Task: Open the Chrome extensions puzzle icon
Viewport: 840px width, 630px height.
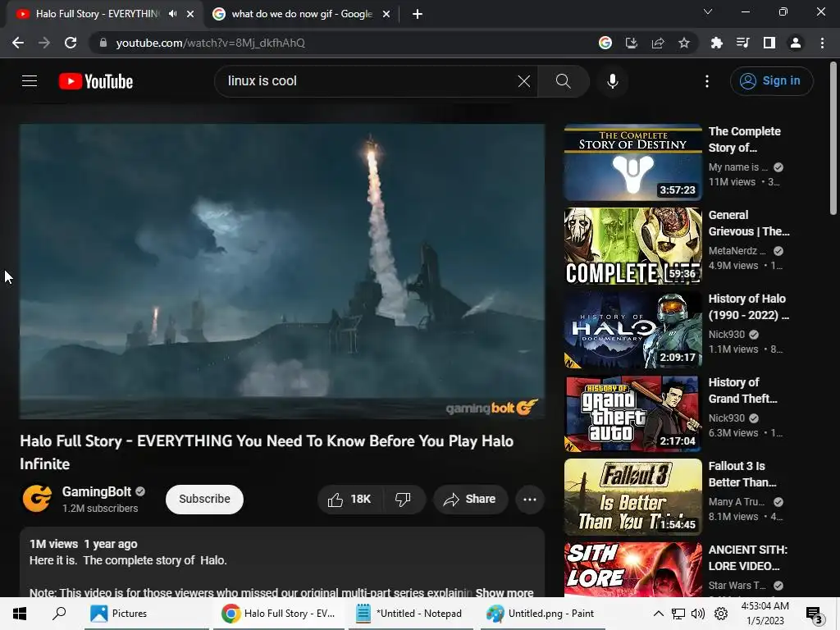Action: pos(716,43)
